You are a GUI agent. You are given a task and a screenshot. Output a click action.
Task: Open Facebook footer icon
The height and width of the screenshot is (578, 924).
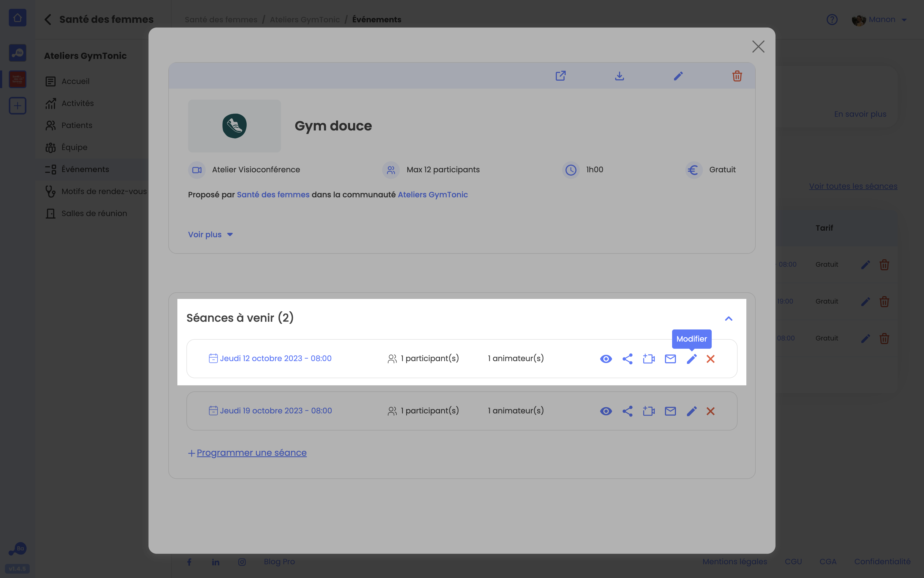[189, 561]
